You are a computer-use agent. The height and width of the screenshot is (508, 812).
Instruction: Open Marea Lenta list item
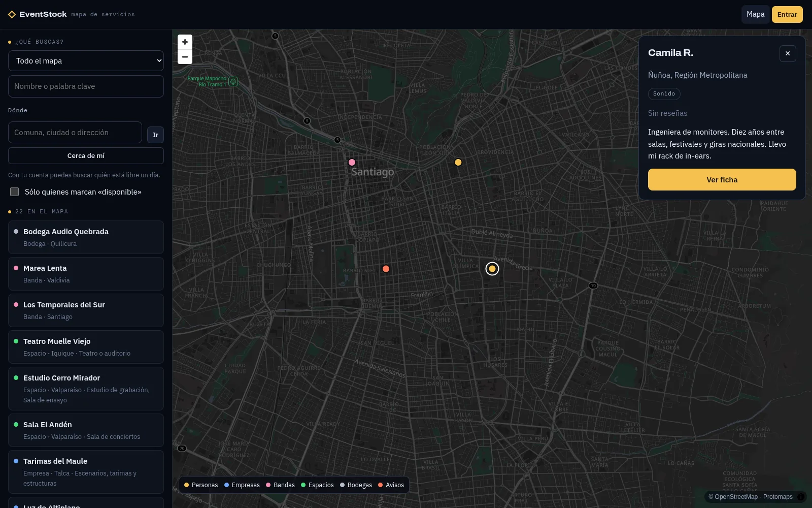click(x=86, y=274)
